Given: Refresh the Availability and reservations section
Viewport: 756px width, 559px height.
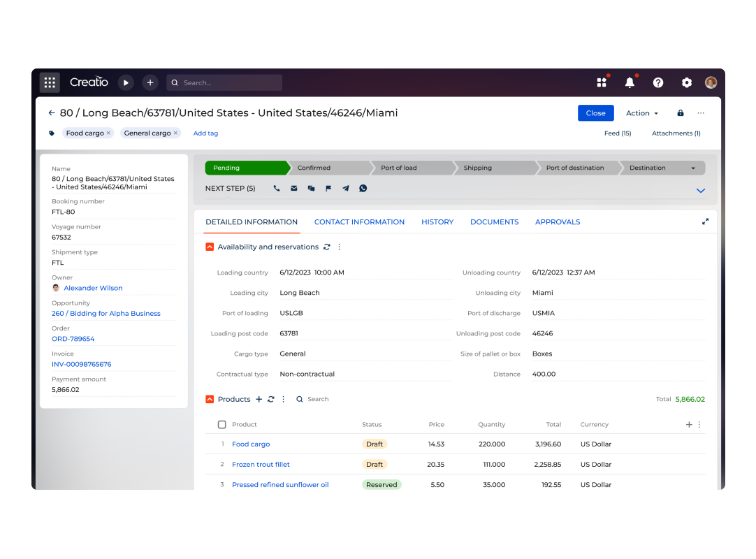Looking at the screenshot, I should click(326, 247).
